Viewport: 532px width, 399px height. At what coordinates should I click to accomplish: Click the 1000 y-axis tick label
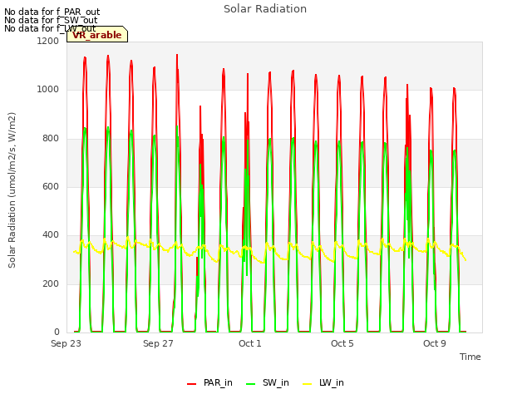click(48, 90)
